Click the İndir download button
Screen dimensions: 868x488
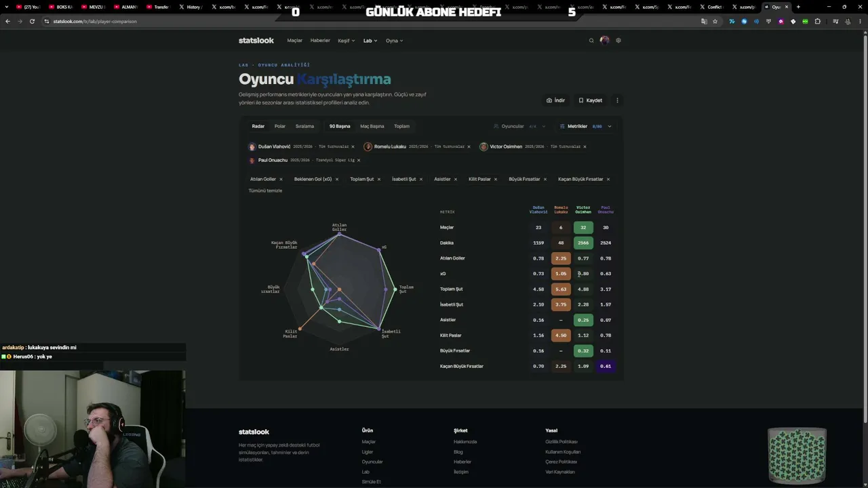pos(555,100)
